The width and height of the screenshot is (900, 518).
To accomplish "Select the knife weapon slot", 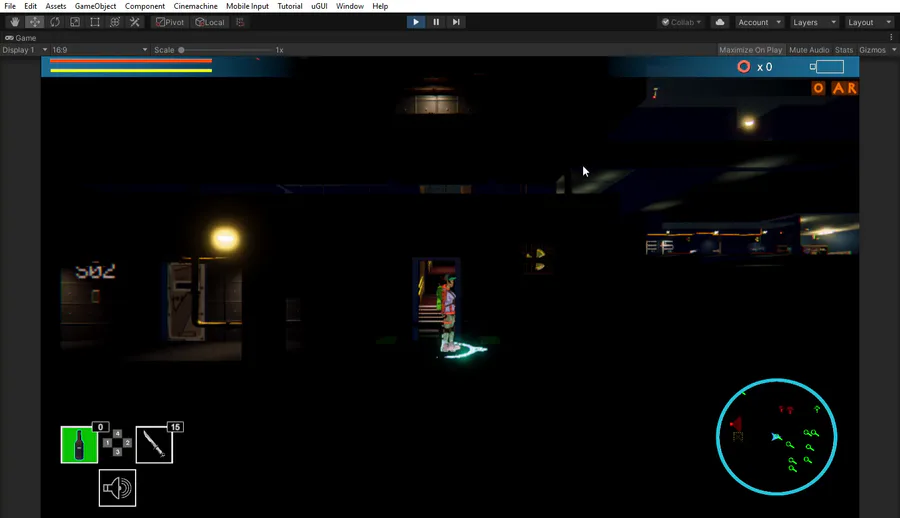I will (154, 444).
